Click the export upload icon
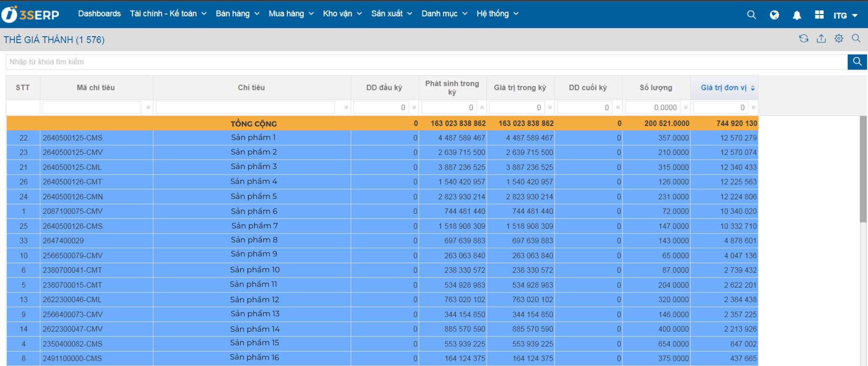Screen dimensions: 868x366 click(x=821, y=39)
